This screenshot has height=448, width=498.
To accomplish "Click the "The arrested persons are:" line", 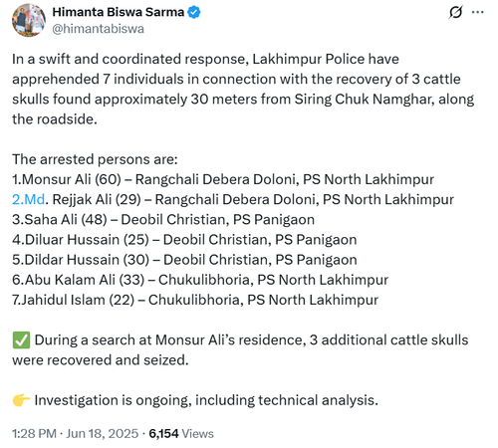I will tap(95, 159).
